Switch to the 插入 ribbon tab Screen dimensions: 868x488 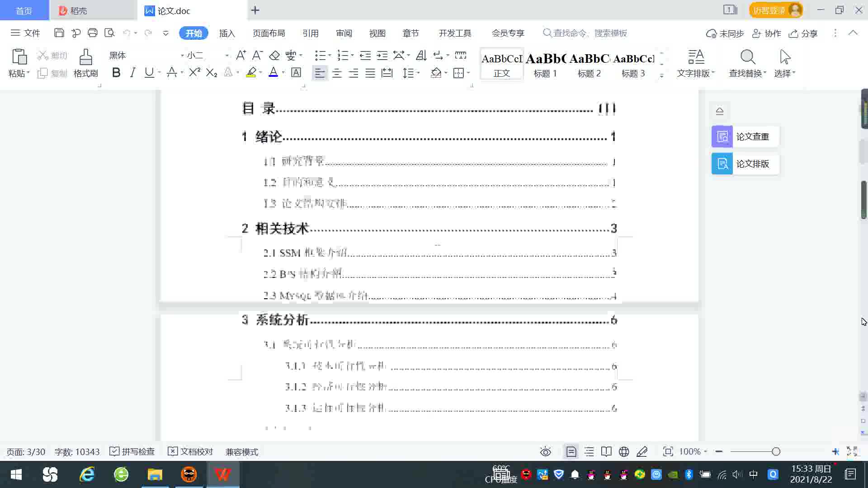tap(227, 33)
